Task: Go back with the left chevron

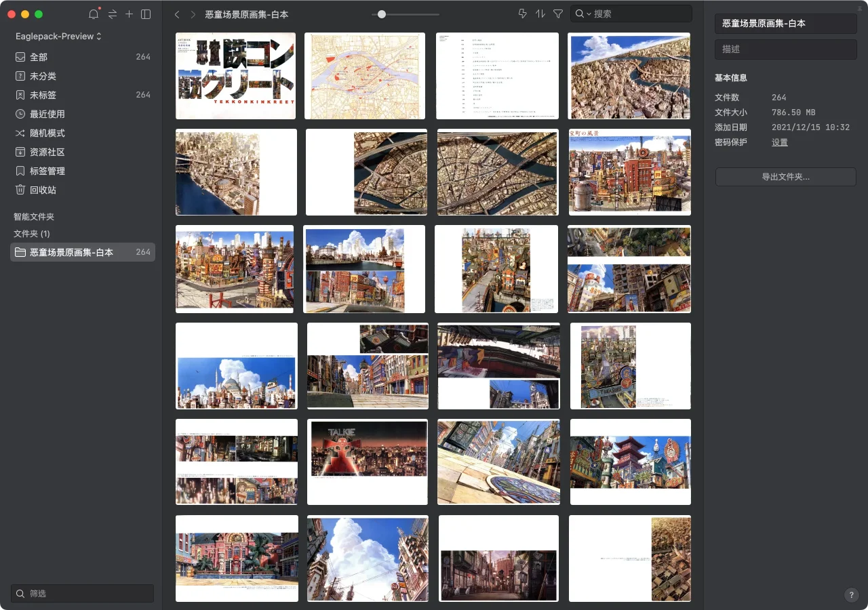Action: [177, 14]
